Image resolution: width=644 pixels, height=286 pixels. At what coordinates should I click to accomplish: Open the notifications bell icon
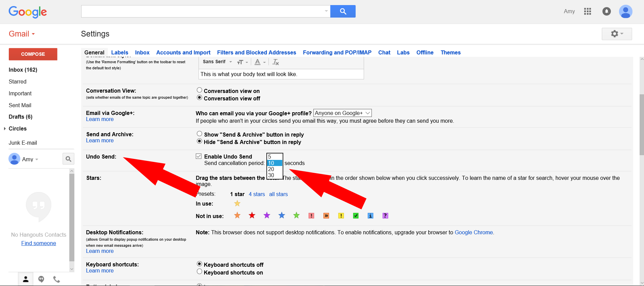607,11
